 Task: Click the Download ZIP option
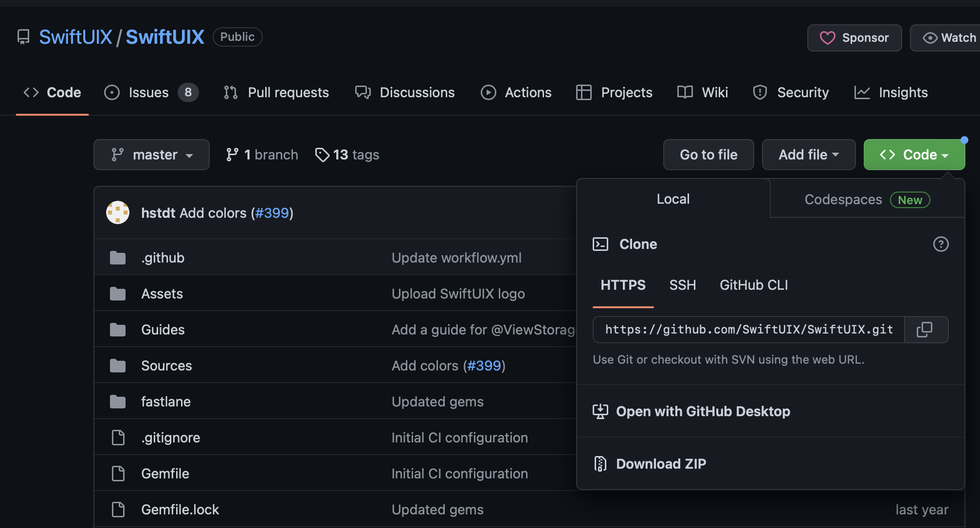click(x=661, y=464)
